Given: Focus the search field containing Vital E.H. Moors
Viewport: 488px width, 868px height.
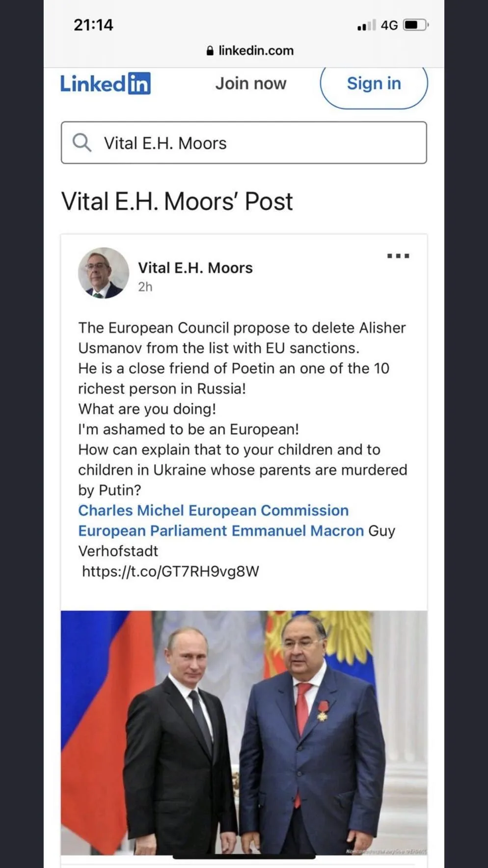Looking at the screenshot, I should [255, 143].
